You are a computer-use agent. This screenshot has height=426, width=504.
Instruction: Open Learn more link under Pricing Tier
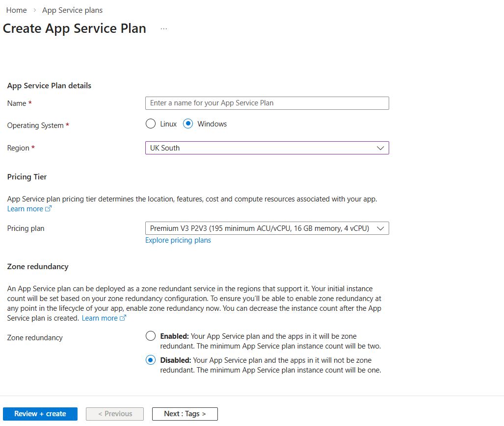tap(25, 209)
